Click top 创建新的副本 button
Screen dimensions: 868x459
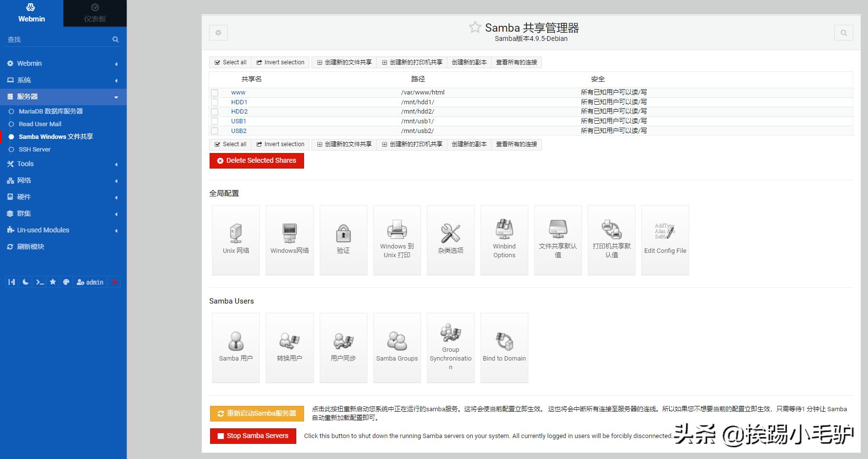coord(469,62)
